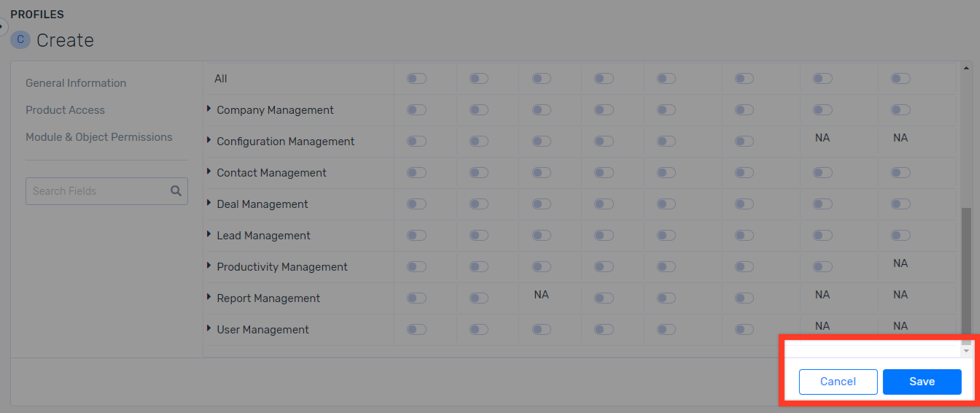Click the round C icon beside Create
This screenshot has width=980, height=413.
pos(20,39)
